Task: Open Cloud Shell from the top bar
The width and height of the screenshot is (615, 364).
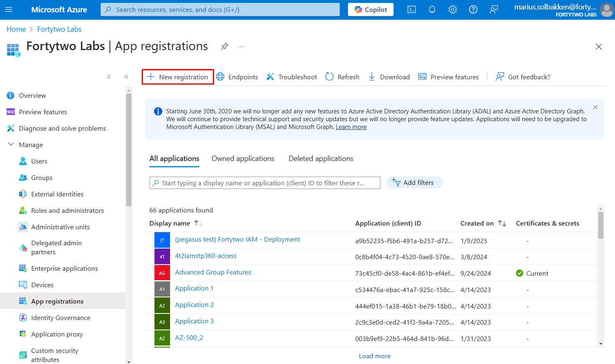Action: (x=411, y=9)
